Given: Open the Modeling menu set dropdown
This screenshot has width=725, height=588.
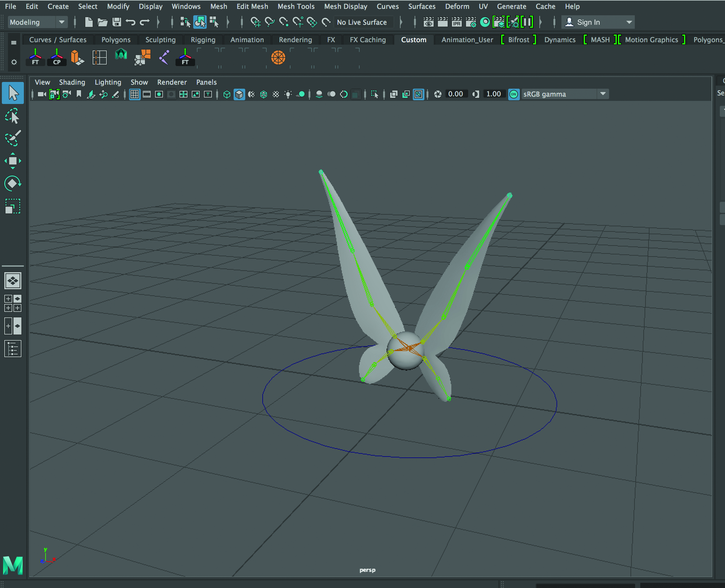Looking at the screenshot, I should pos(62,22).
